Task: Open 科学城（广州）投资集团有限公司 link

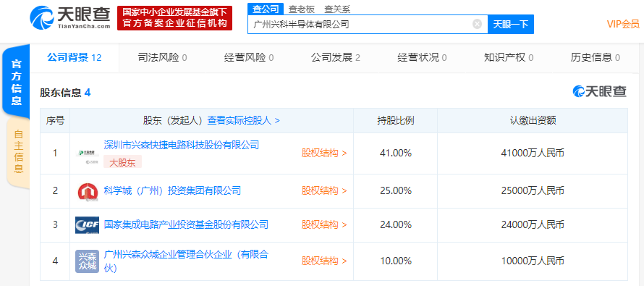Action: coord(172,190)
